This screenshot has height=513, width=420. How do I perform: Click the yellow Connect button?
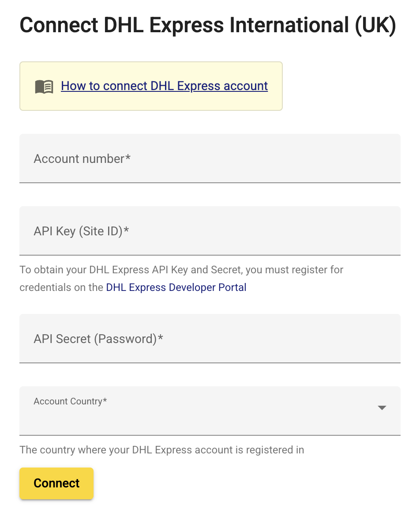[x=56, y=483]
